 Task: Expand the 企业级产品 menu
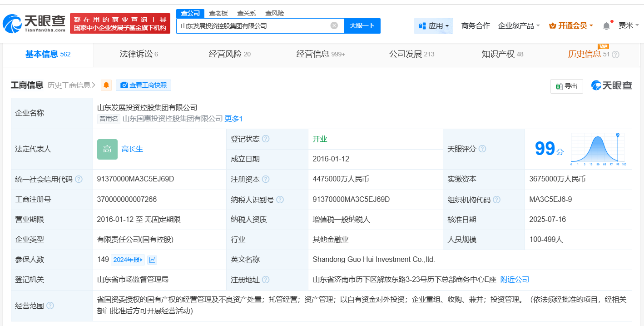pyautogui.click(x=519, y=26)
